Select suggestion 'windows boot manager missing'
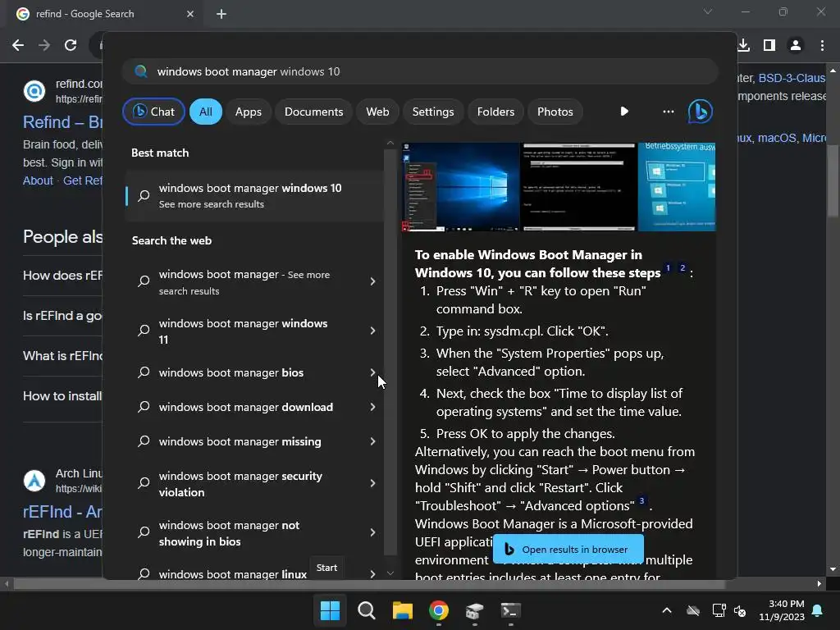Screen dimensions: 840x630 coord(240,441)
